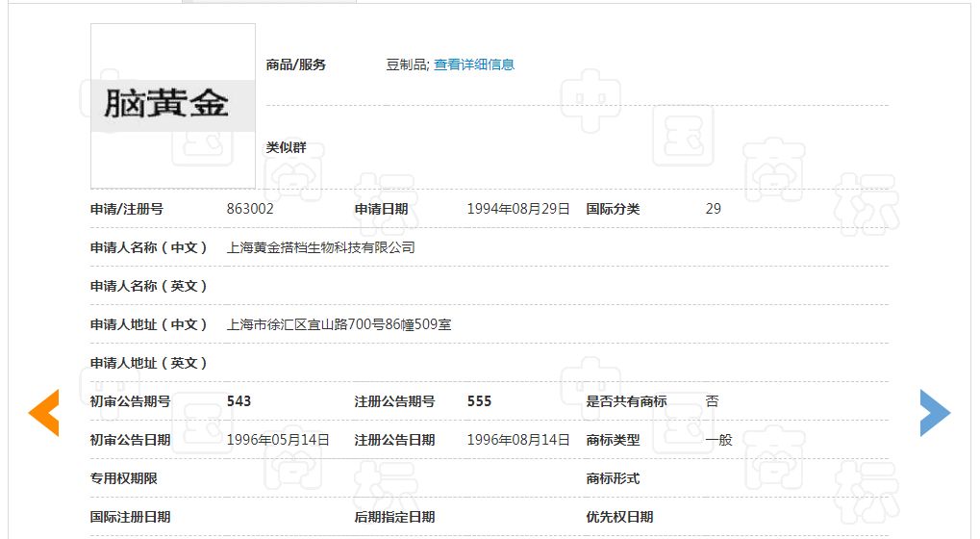The width and height of the screenshot is (980, 539).
Task: Select date 1996年05月14日
Action: tap(278, 440)
